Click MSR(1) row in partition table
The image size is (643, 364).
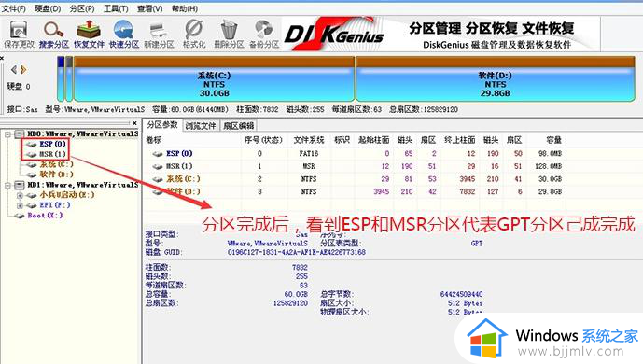(x=355, y=166)
